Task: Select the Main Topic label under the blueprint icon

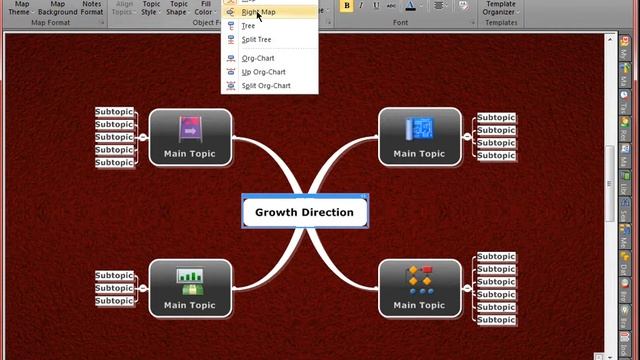Action: 419,154
